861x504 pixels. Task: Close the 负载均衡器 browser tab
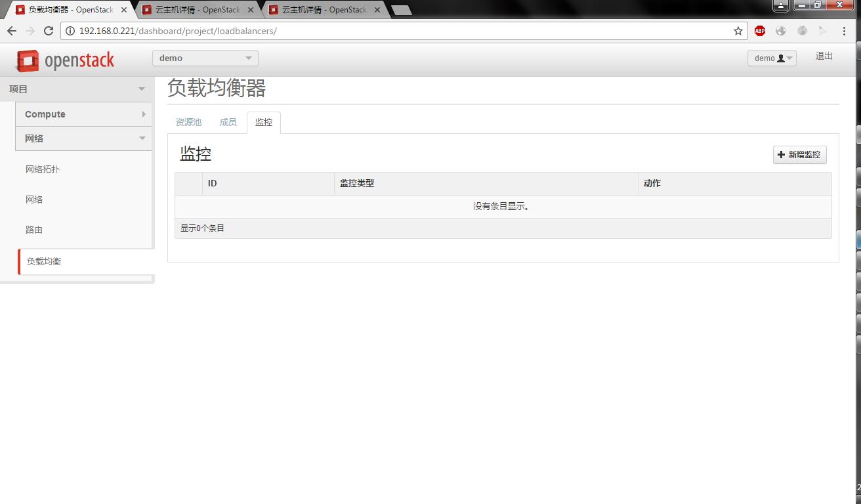point(124,10)
